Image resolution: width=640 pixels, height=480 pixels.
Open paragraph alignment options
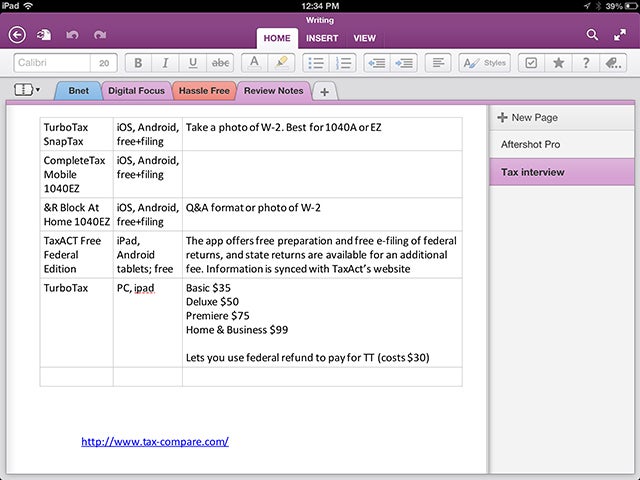click(438, 63)
